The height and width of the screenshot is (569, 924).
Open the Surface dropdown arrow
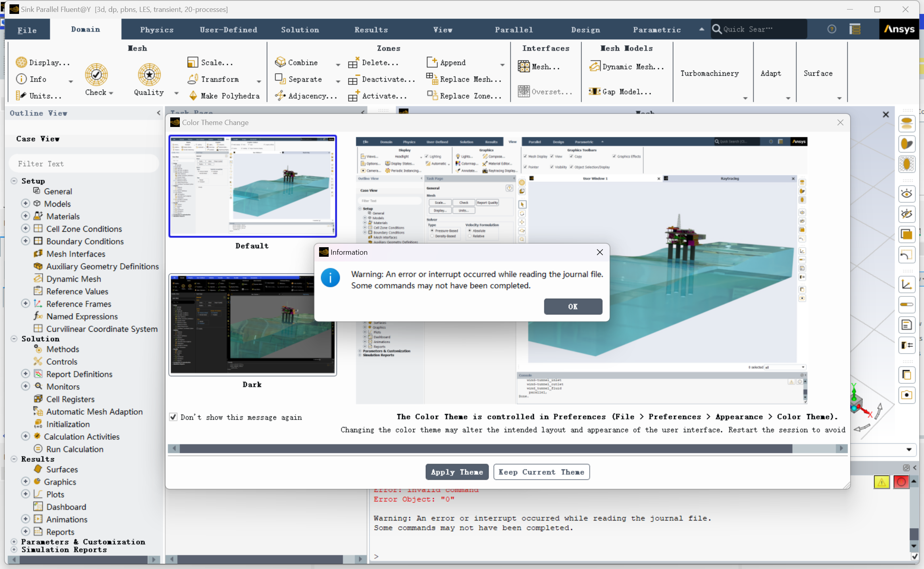tap(839, 98)
